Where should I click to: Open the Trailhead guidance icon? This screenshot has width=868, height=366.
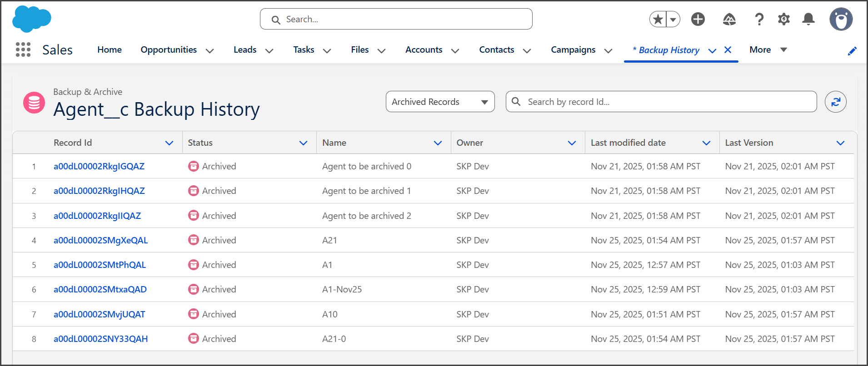[729, 19]
